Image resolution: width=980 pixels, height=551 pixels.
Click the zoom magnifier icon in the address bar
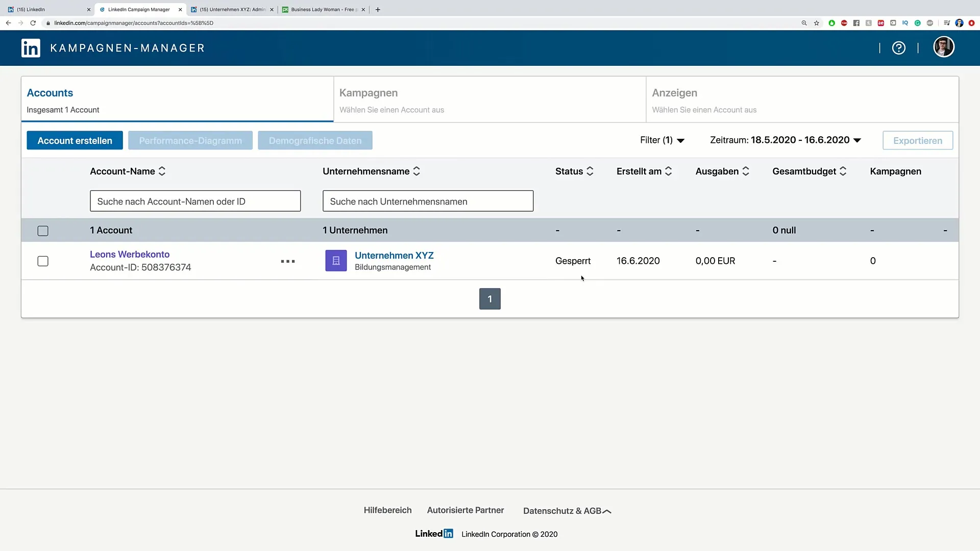pos(804,23)
